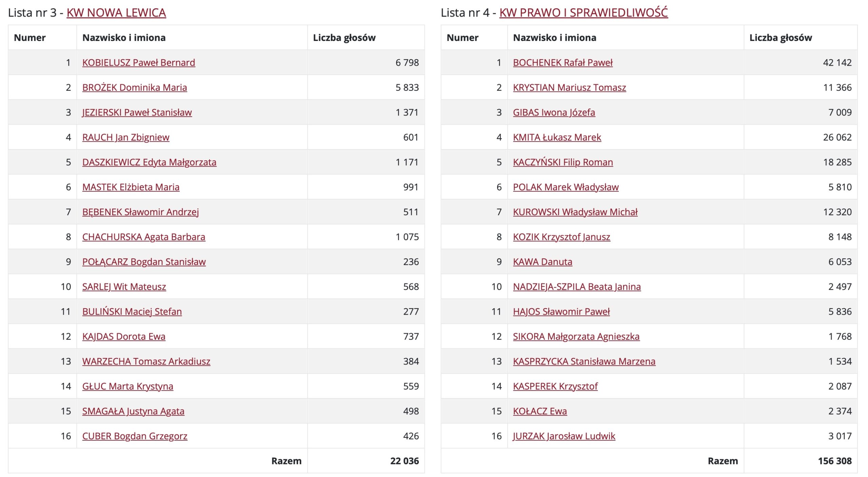Image resolution: width=868 pixels, height=477 pixels.
Task: Open candidate KUROWSKI Władysław Michał
Action: [575, 212]
